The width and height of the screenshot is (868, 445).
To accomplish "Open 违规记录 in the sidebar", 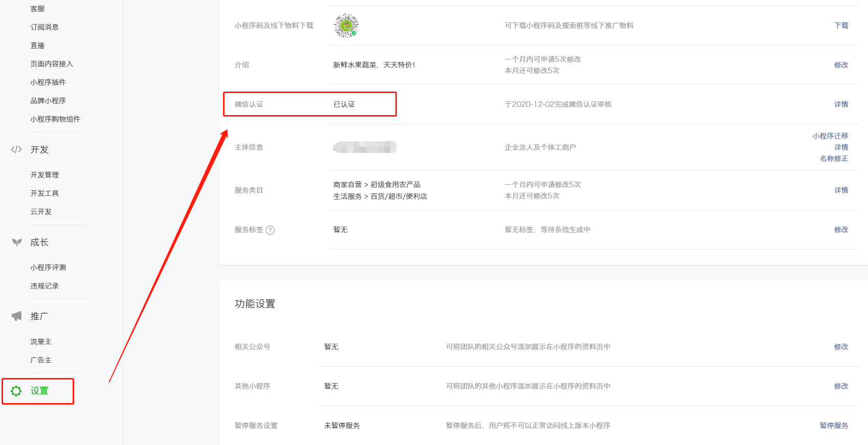I will (x=44, y=286).
